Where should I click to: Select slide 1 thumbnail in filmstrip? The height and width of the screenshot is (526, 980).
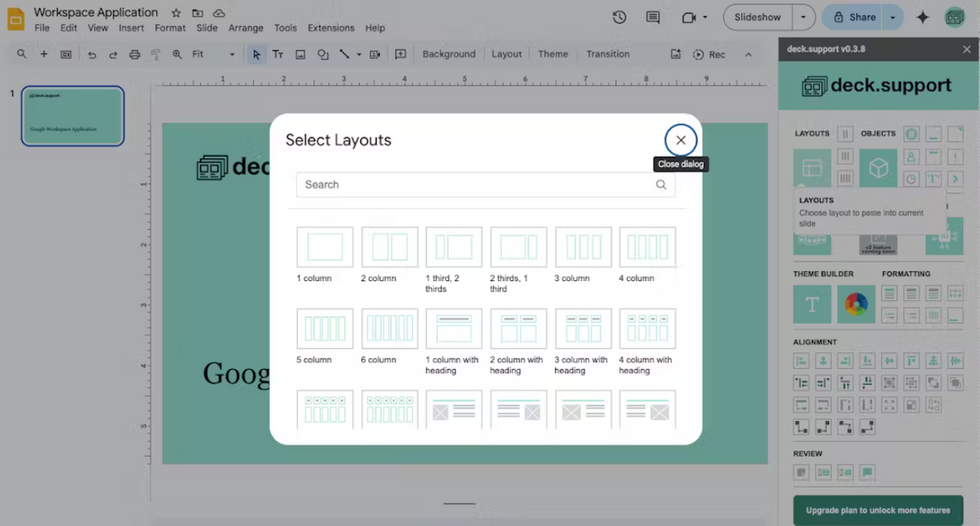73,116
